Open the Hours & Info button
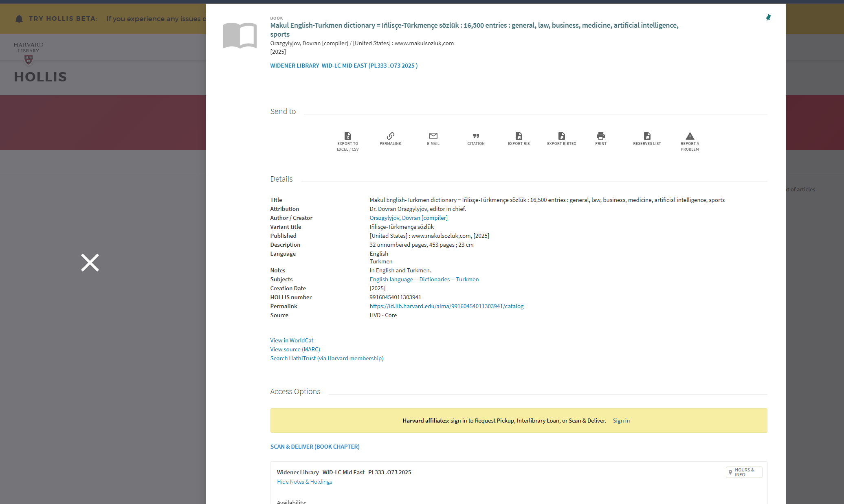844x504 pixels. pos(744,472)
